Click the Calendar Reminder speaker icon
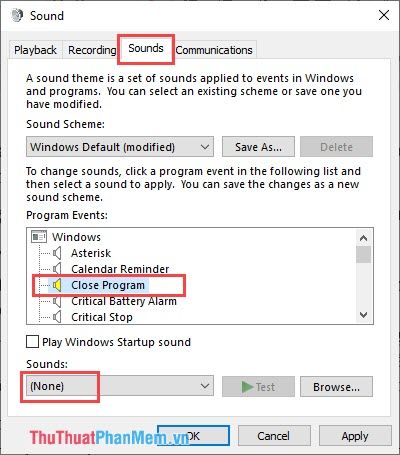The width and height of the screenshot is (400, 455). (x=57, y=269)
